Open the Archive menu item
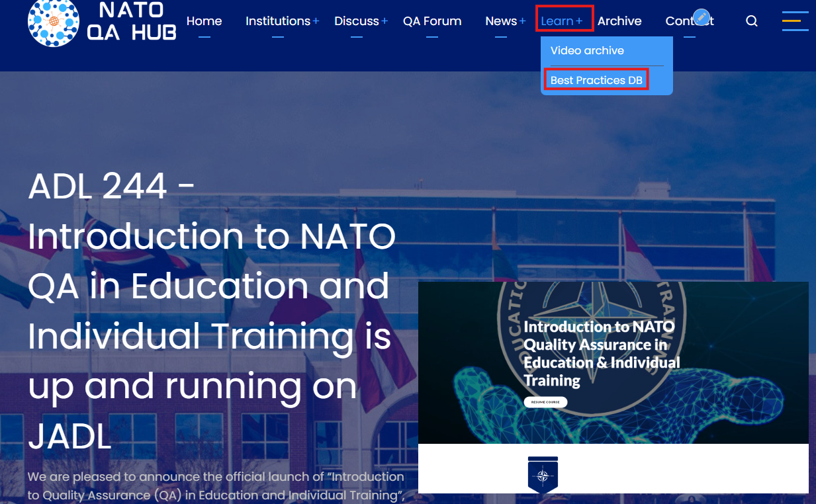Image resolution: width=816 pixels, height=504 pixels. click(x=619, y=21)
